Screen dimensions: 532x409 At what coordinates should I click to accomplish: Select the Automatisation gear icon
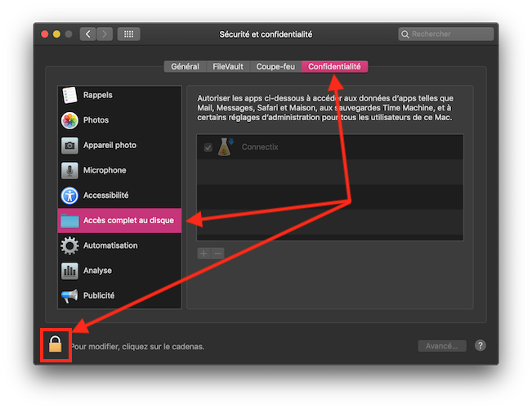click(x=69, y=245)
